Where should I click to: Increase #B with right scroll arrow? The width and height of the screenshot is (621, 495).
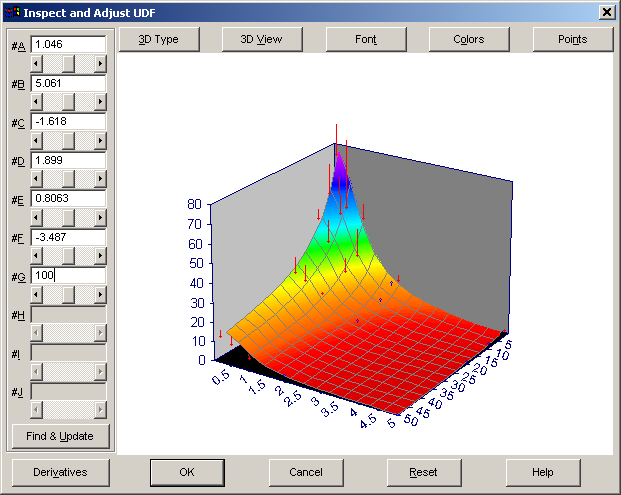100,102
